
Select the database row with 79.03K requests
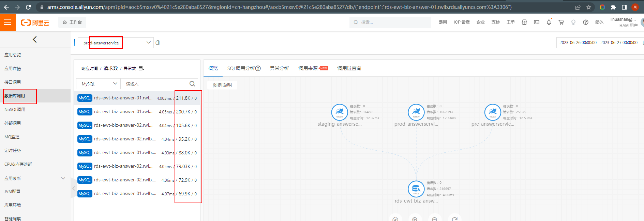(137, 166)
